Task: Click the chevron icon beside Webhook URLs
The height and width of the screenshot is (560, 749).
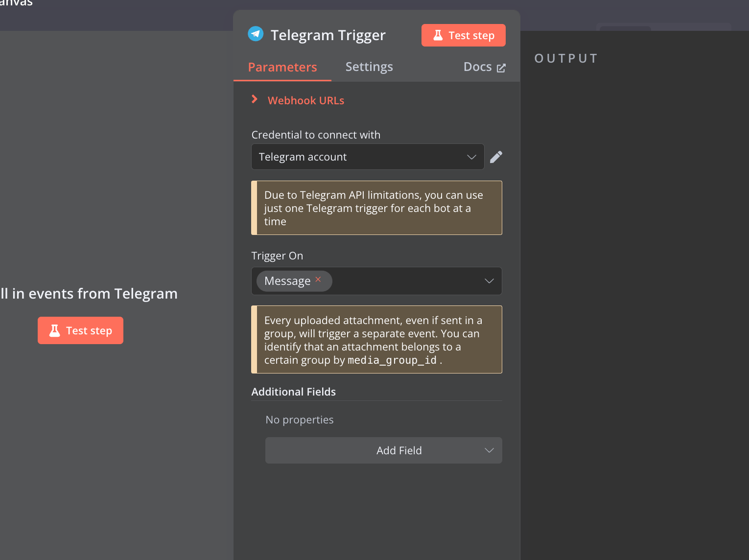Action: pos(255,99)
